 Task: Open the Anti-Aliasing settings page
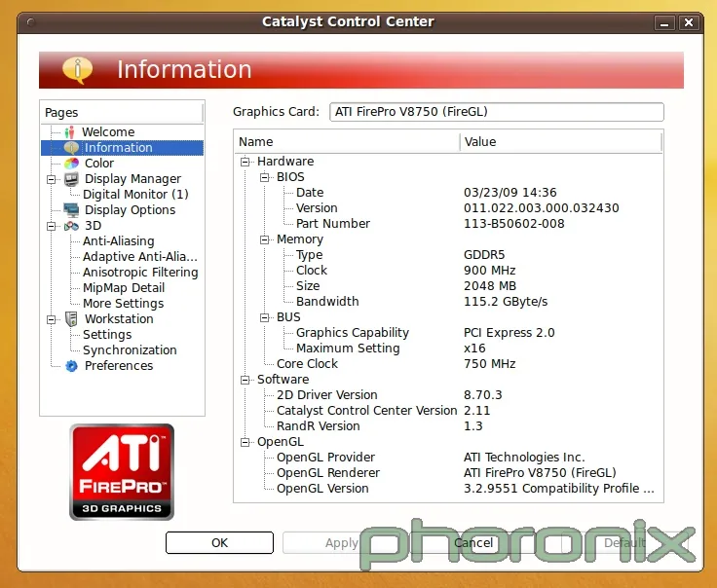tap(118, 241)
